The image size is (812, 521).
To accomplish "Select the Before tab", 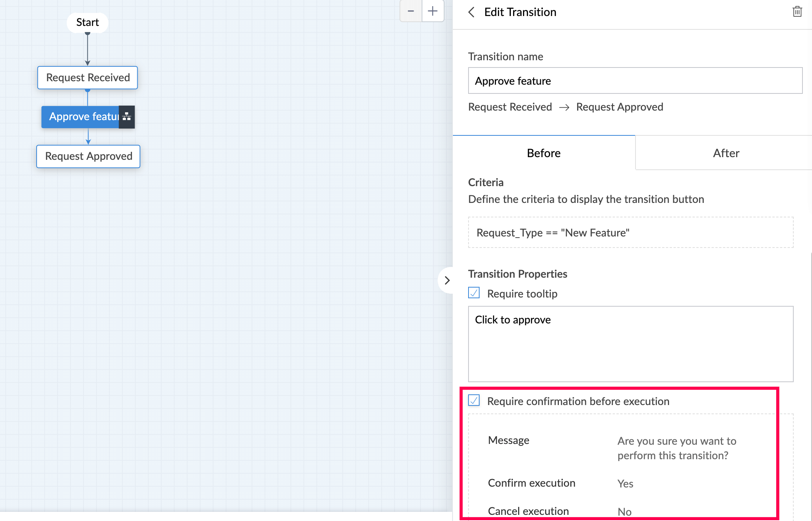I will (x=544, y=153).
